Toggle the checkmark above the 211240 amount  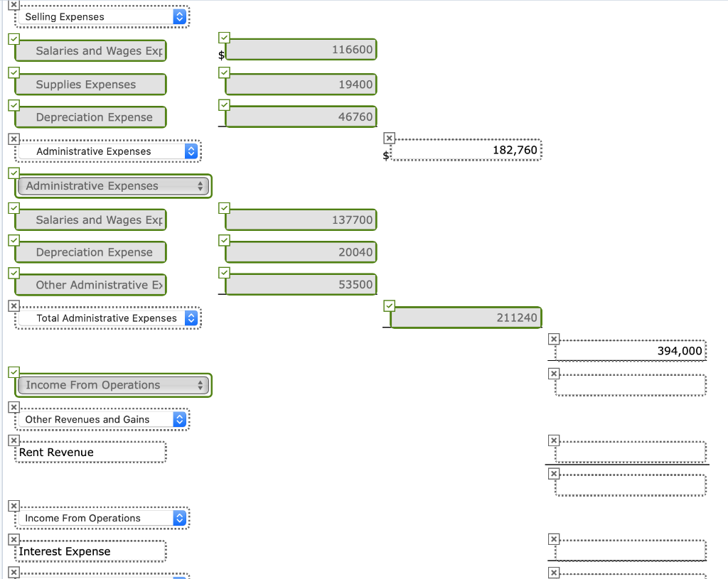click(x=388, y=305)
